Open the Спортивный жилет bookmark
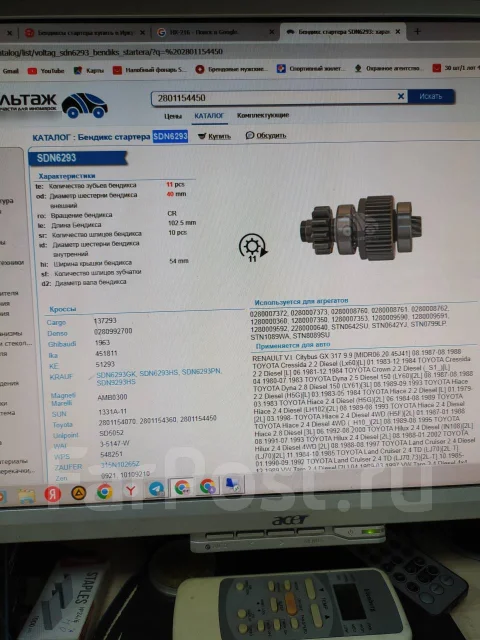480x640 pixels. pos(311,69)
